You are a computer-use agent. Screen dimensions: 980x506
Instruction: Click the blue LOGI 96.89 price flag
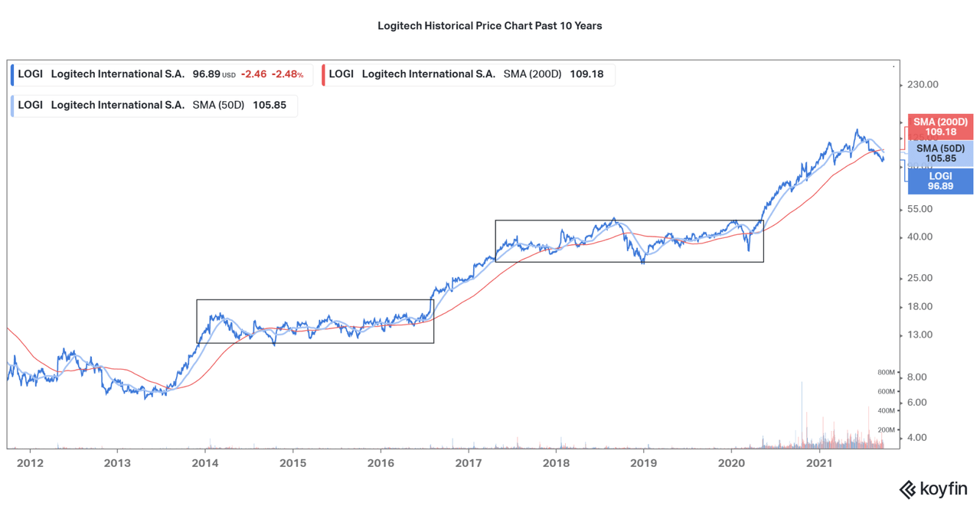(939, 181)
